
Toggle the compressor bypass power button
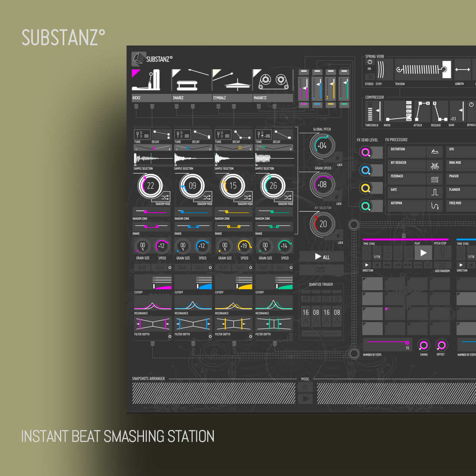(x=471, y=105)
